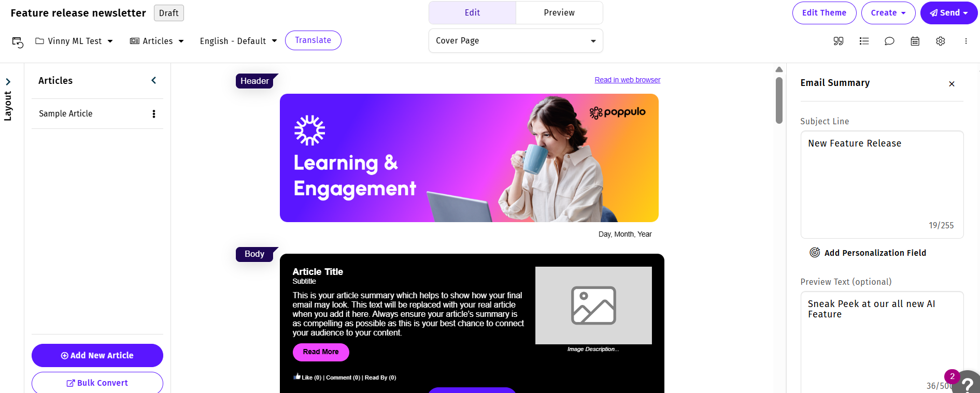Open the Vinny ML Test folder dropdown
The image size is (980, 393).
tap(74, 41)
